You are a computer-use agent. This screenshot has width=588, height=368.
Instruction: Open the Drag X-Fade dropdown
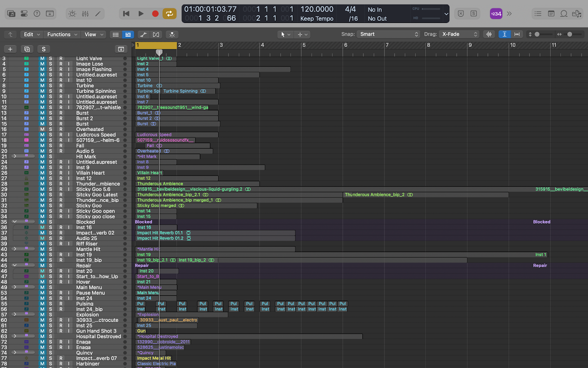pos(459,34)
